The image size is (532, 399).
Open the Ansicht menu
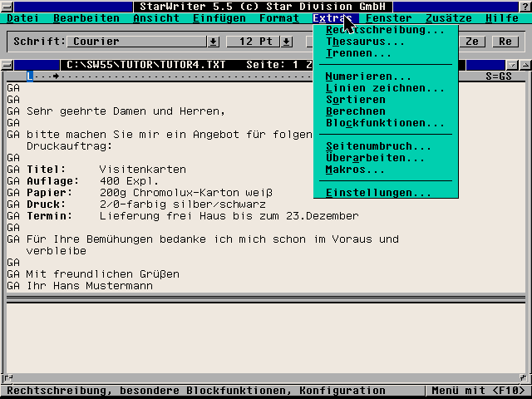(x=156, y=18)
